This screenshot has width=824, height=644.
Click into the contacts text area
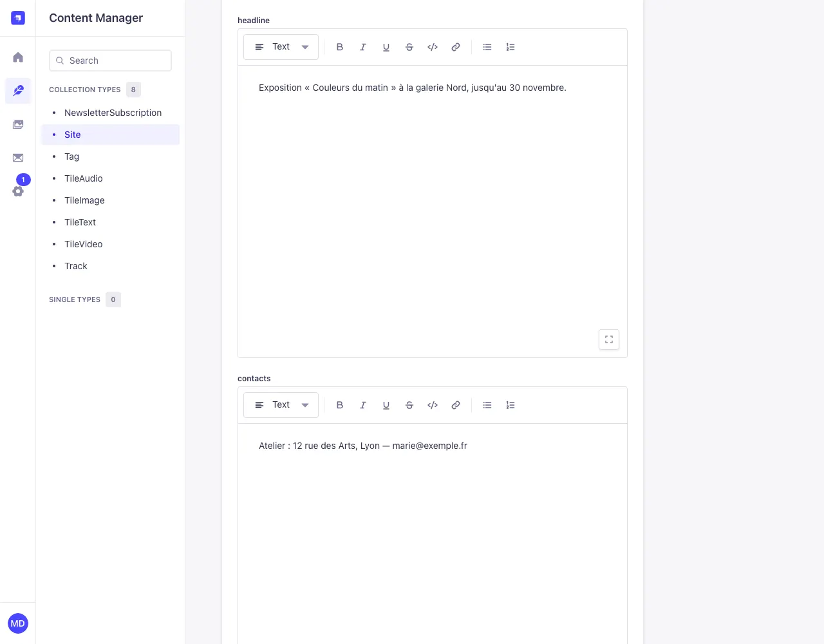click(x=433, y=533)
